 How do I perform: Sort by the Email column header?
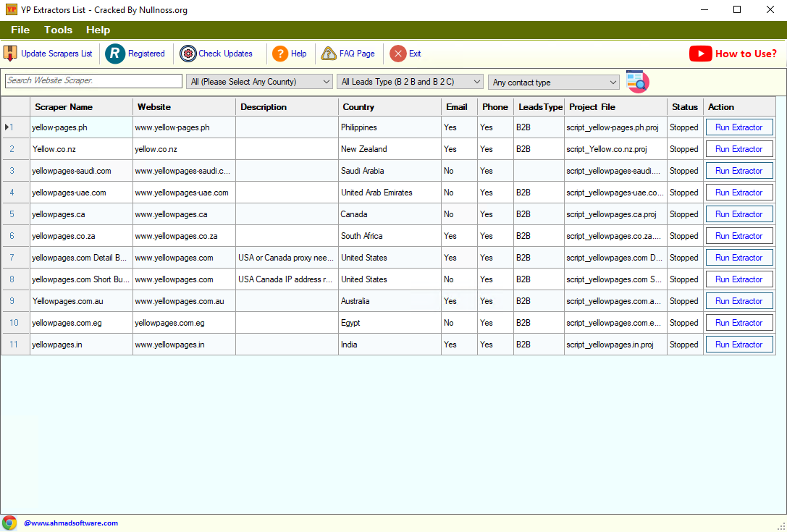click(459, 107)
